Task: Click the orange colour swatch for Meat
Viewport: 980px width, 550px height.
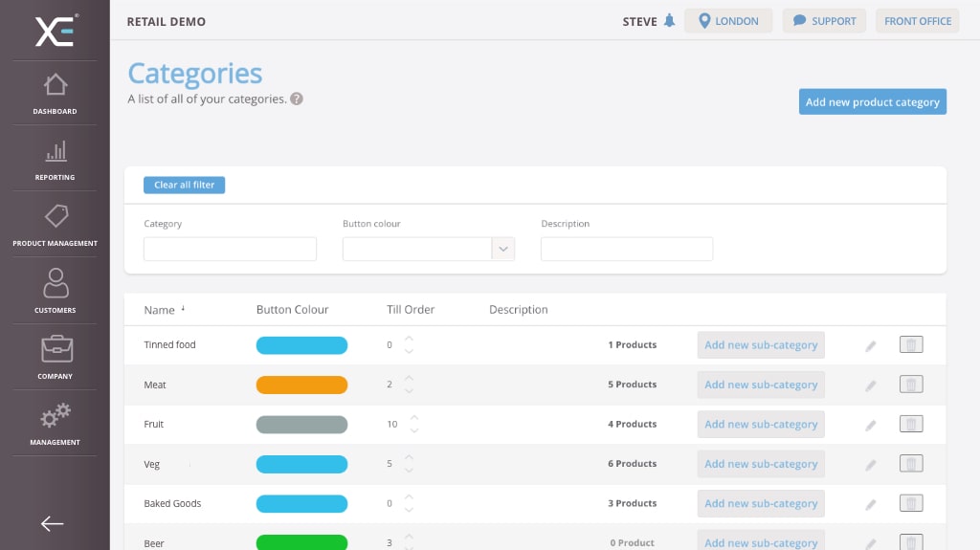Action: [x=301, y=385]
